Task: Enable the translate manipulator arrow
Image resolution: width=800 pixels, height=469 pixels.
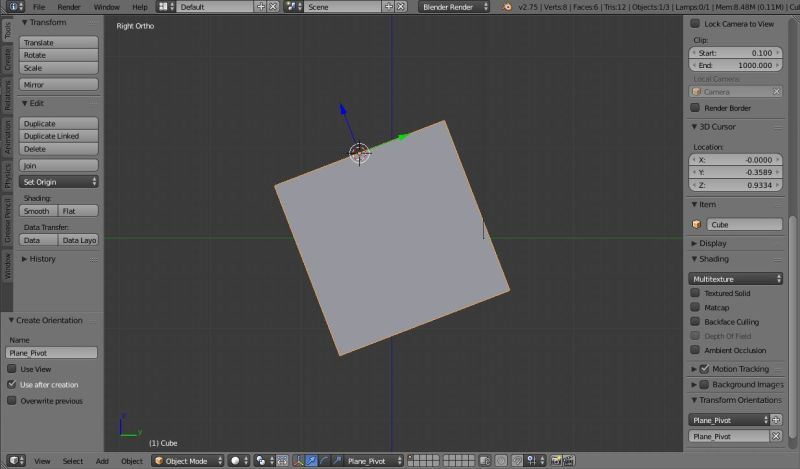Action: pyautogui.click(x=311, y=461)
